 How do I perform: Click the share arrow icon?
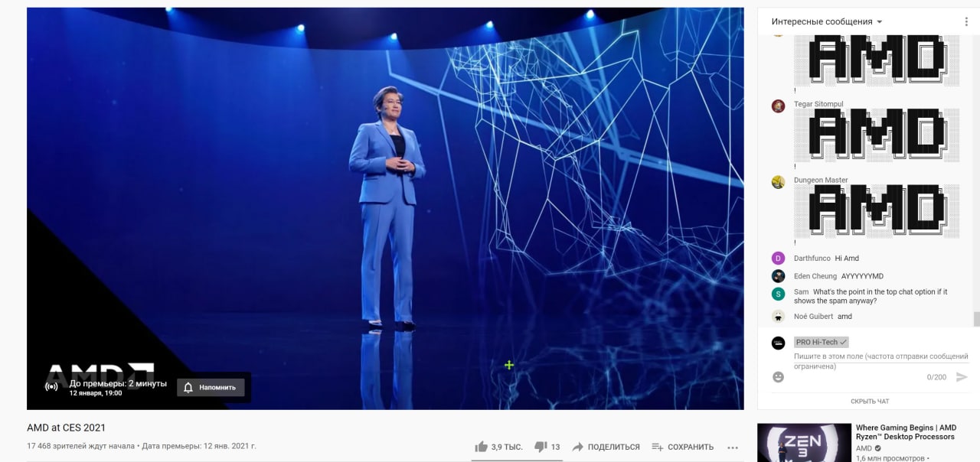coord(578,447)
